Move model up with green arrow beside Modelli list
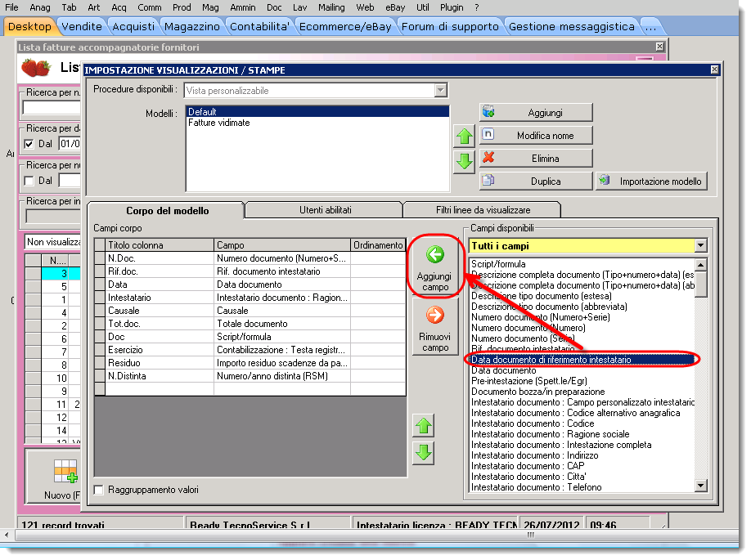The height and width of the screenshot is (560, 751). (464, 137)
